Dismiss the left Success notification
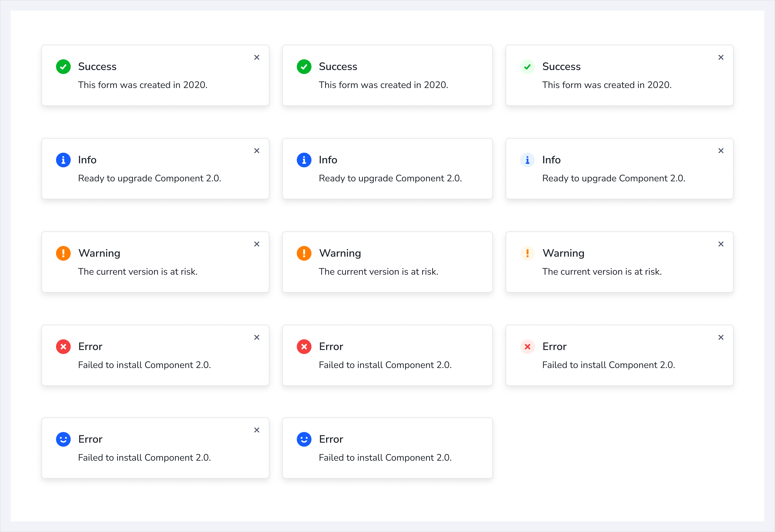The height and width of the screenshot is (532, 775). coord(257,57)
